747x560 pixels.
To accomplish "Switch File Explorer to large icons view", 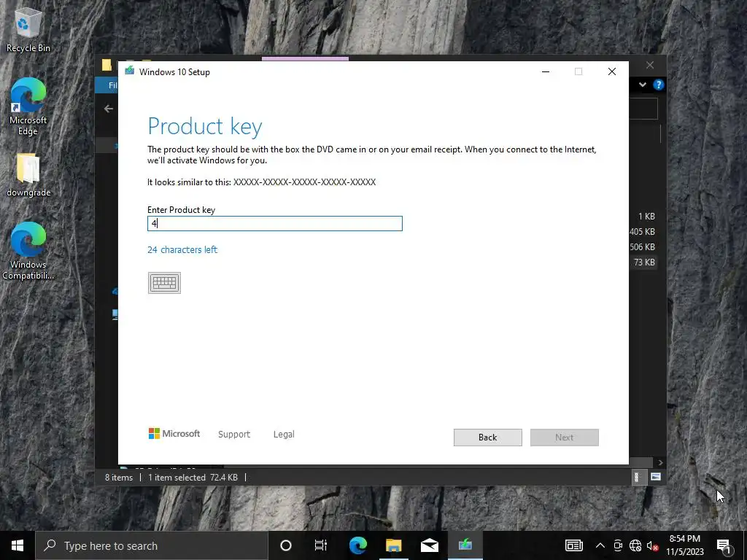I will pyautogui.click(x=656, y=477).
